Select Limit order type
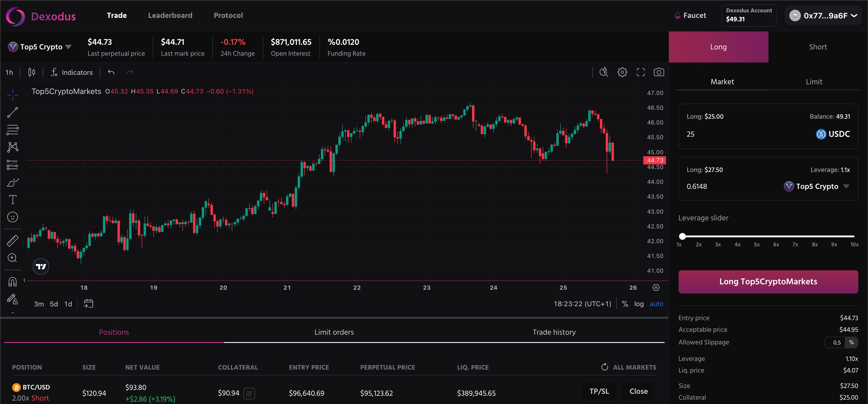This screenshot has width=868, height=404. point(814,82)
